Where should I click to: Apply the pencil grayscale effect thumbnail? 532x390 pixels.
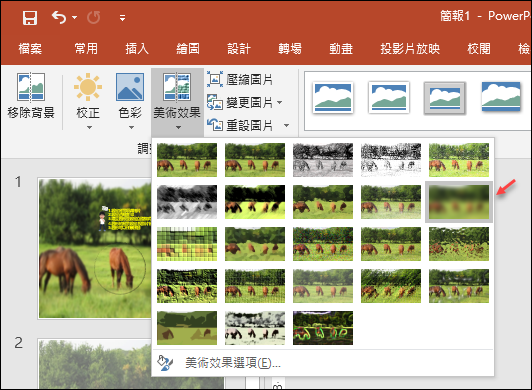point(323,160)
